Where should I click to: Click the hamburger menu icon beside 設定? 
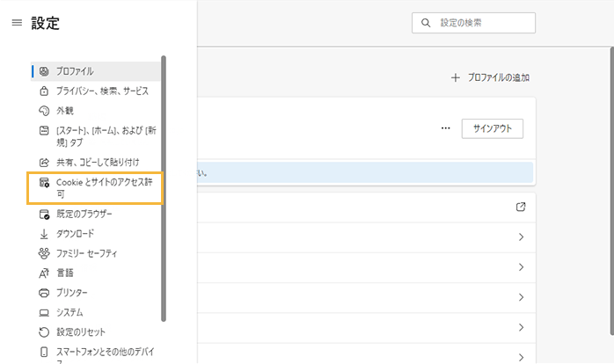tap(17, 24)
